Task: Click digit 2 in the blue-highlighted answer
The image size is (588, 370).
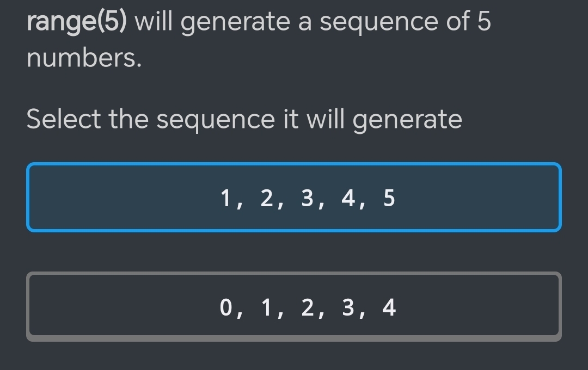Action: [x=266, y=198]
